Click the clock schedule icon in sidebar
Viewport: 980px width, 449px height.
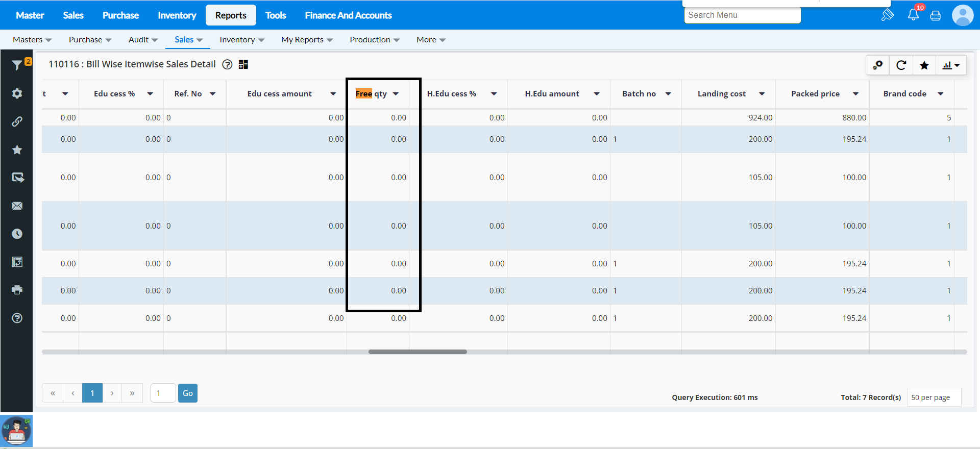[17, 234]
